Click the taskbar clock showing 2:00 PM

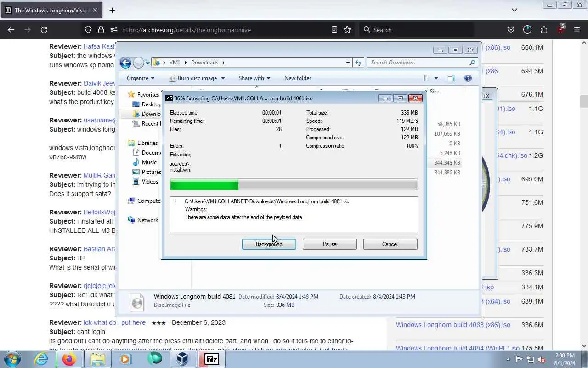[x=565, y=359]
